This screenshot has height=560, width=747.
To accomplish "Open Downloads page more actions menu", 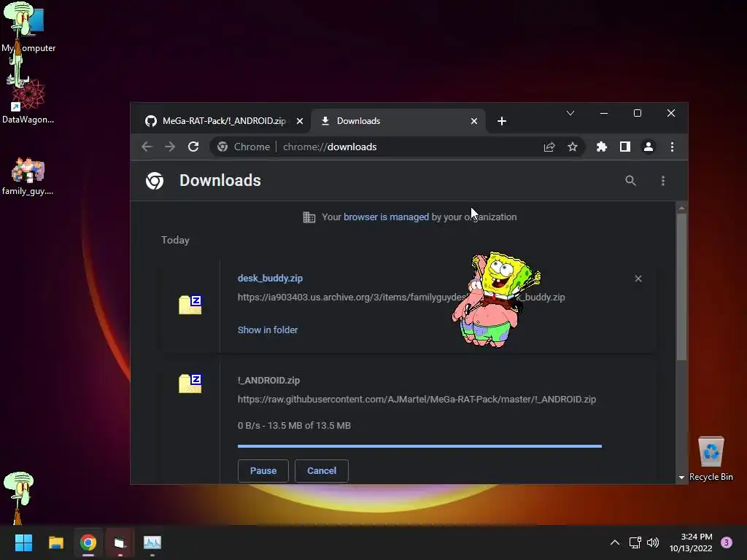I will 662,181.
